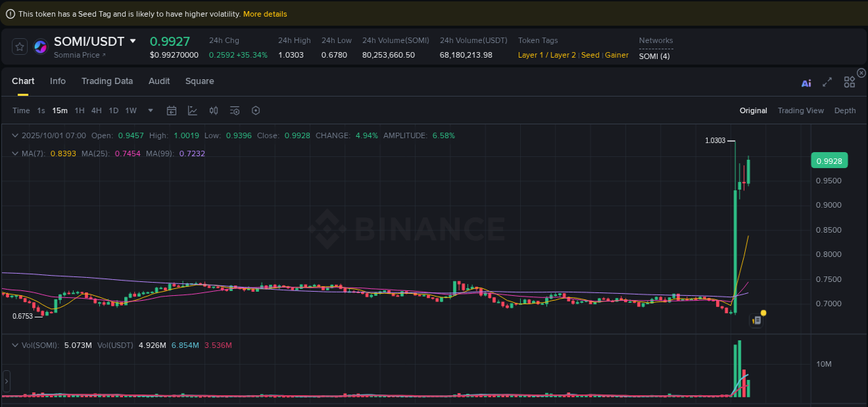Image resolution: width=868 pixels, height=407 pixels.
Task: Click the current price 0.9928 label
Action: pyautogui.click(x=829, y=160)
